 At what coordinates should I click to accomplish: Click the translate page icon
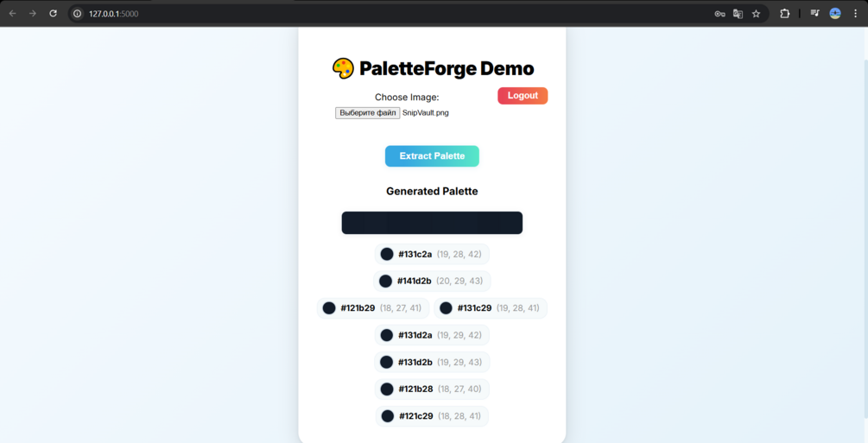[738, 14]
